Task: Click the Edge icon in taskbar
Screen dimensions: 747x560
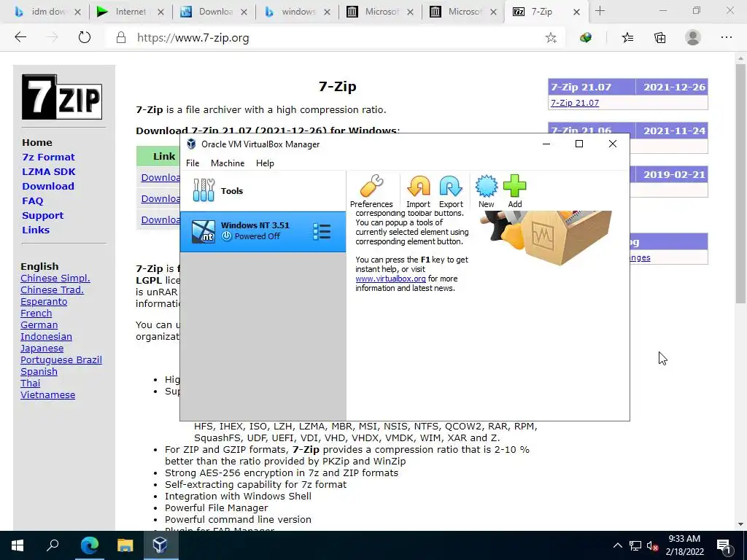Action: (89, 545)
